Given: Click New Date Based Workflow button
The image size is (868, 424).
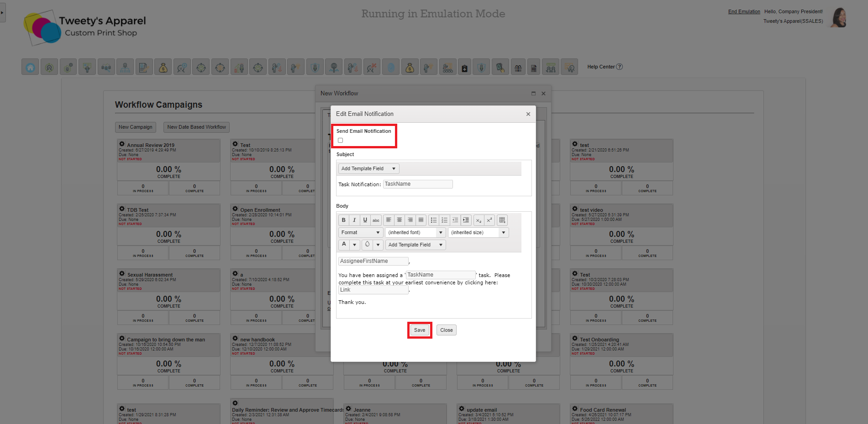Looking at the screenshot, I should pos(196,127).
